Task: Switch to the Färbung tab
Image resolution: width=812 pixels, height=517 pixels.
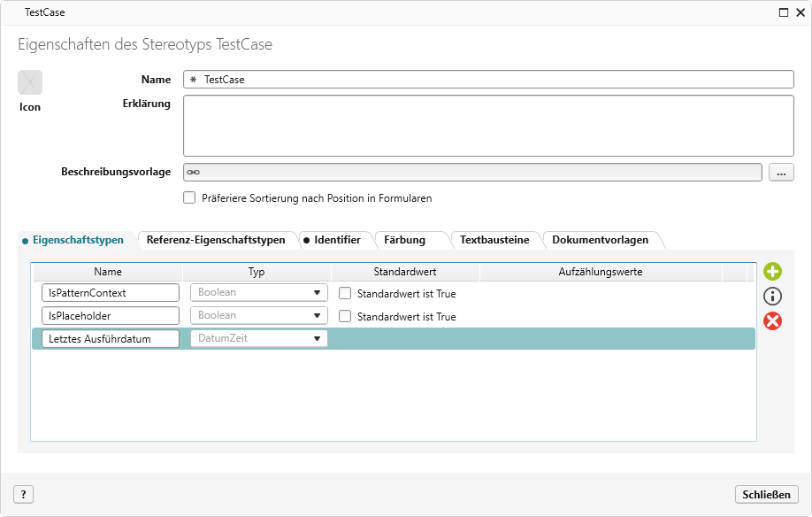Action: pos(404,240)
